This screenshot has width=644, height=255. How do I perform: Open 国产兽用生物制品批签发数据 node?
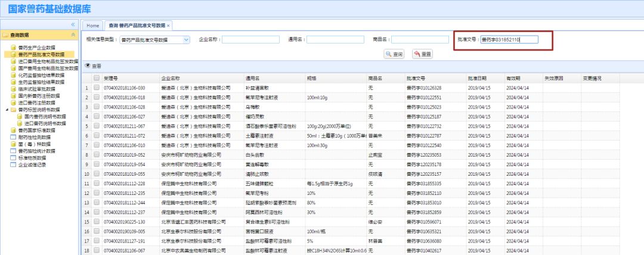[48, 68]
